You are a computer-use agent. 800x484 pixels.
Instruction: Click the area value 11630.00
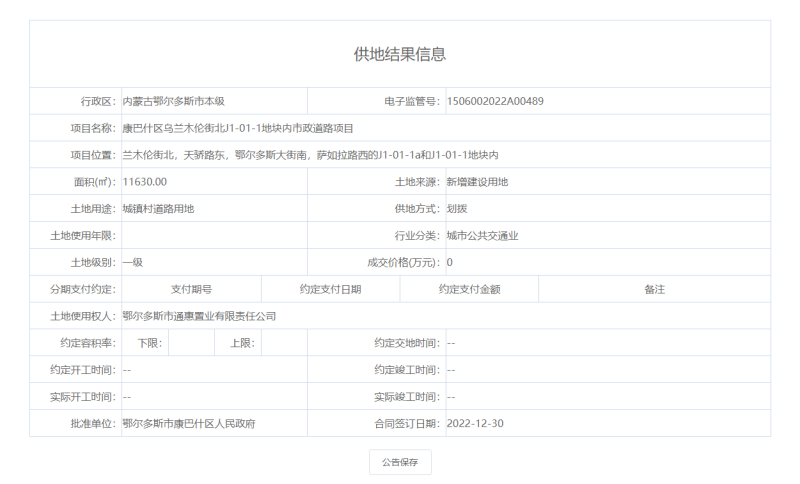pos(145,182)
